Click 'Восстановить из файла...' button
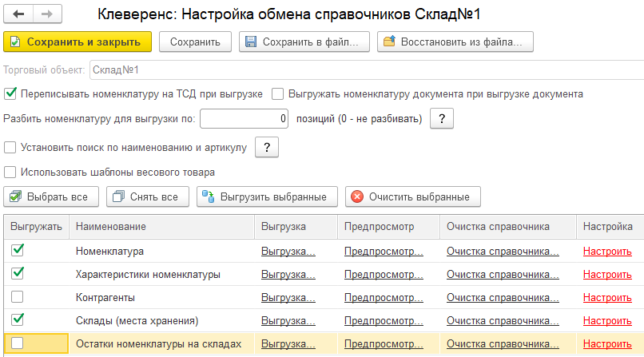644x357 pixels. [x=455, y=42]
